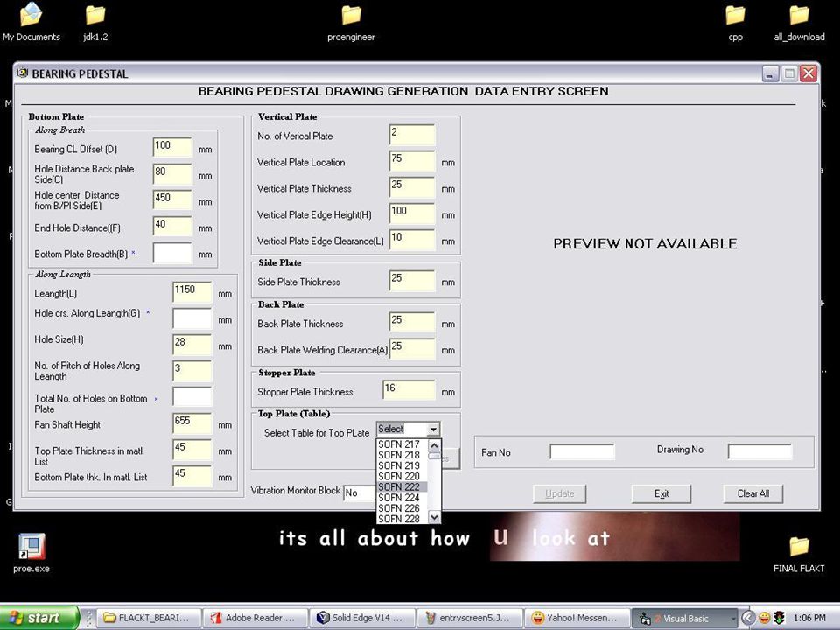Choose SOFN 228 from the list
This screenshot has width=840, height=630.
(402, 519)
